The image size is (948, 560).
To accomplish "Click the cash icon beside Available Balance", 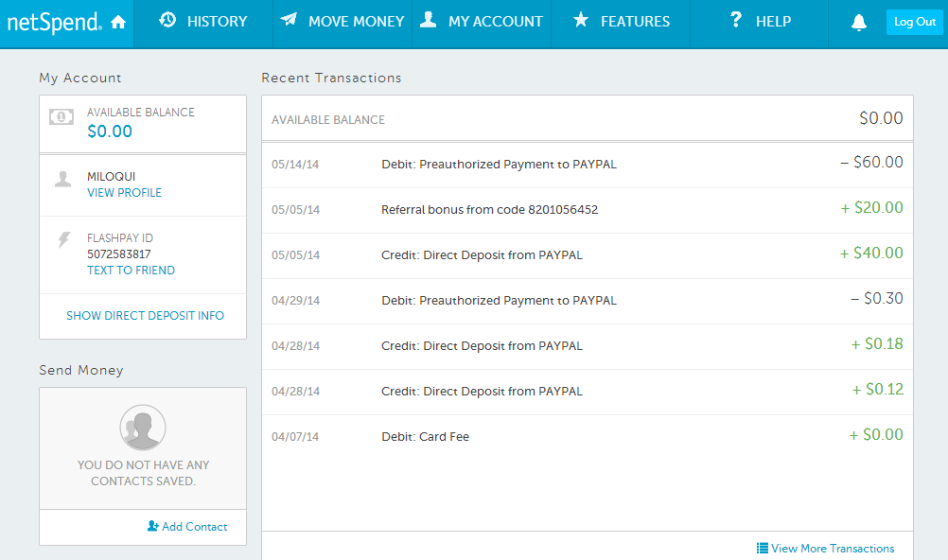I will coord(61,116).
